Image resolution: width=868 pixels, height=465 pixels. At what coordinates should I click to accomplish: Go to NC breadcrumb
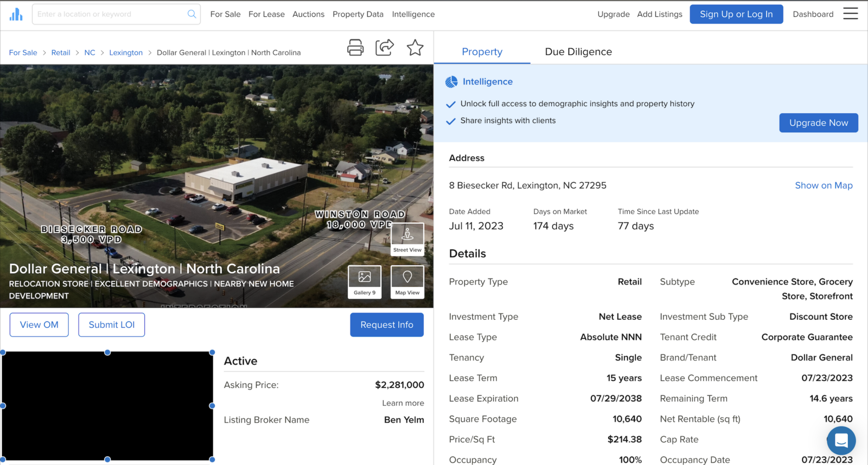click(x=90, y=53)
